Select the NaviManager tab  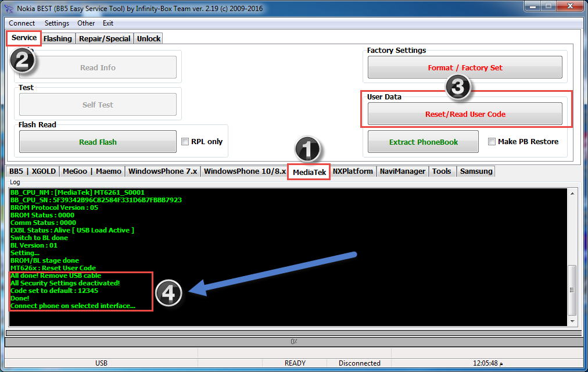click(403, 171)
